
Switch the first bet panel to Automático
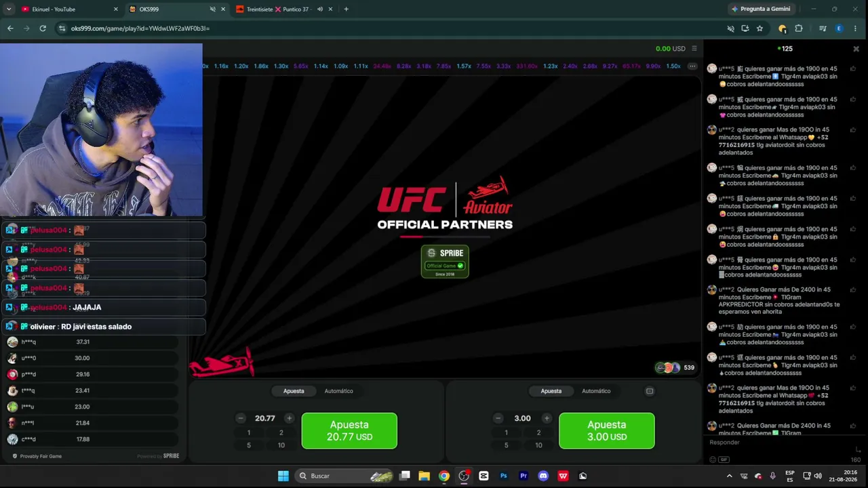338,391
